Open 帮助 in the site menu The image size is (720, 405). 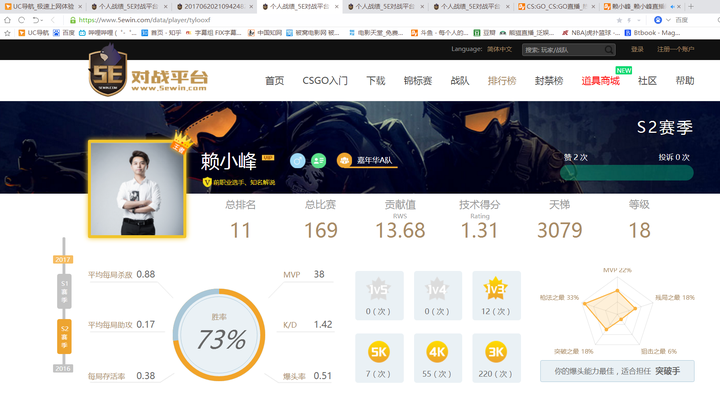pos(685,81)
